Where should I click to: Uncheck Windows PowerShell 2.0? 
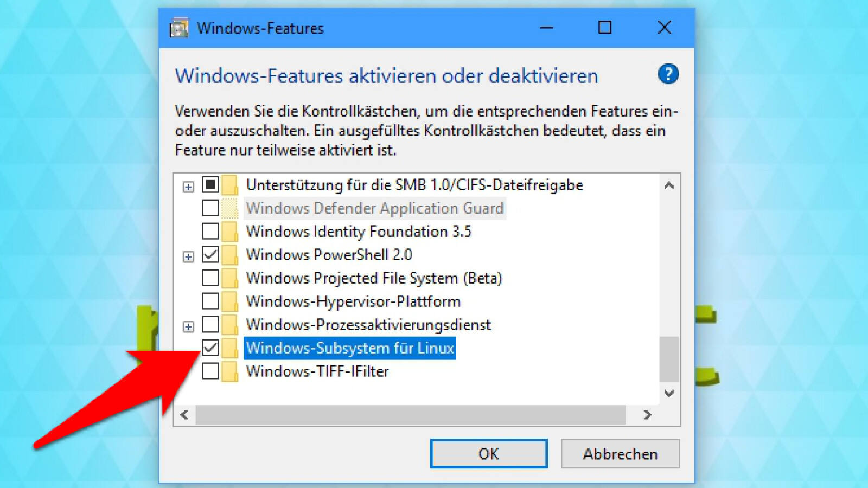pyautogui.click(x=210, y=254)
